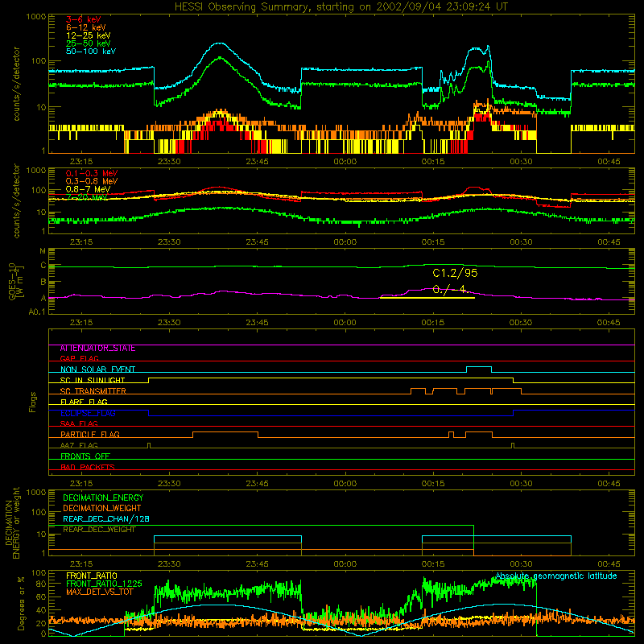Select the 0.3-0.8 MeV legend label
644x644 pixels.
[x=92, y=181]
